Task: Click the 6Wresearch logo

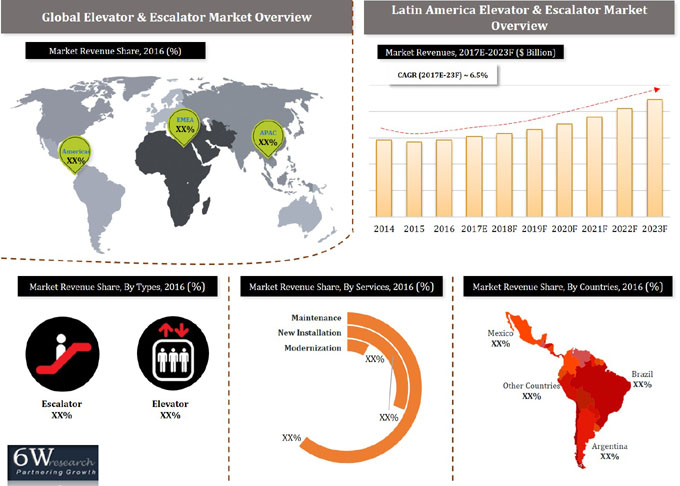Action: [53, 463]
